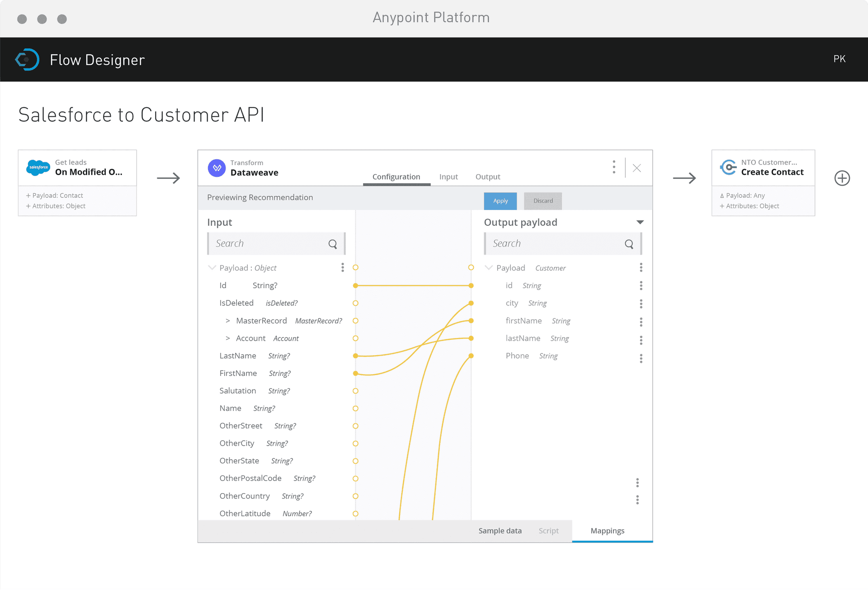This screenshot has width=868, height=590.
Task: Click the Salesforce icon on Get leads card
Action: pos(38,167)
